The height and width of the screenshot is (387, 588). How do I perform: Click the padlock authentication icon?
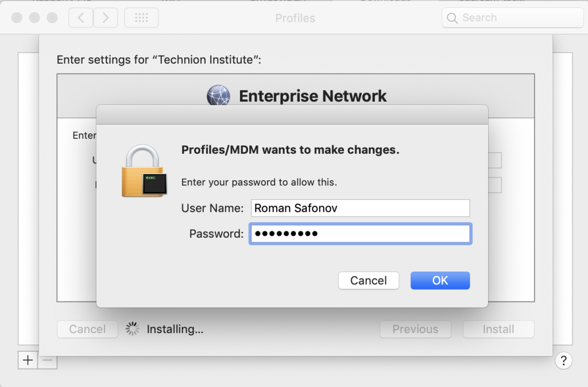[x=144, y=171]
